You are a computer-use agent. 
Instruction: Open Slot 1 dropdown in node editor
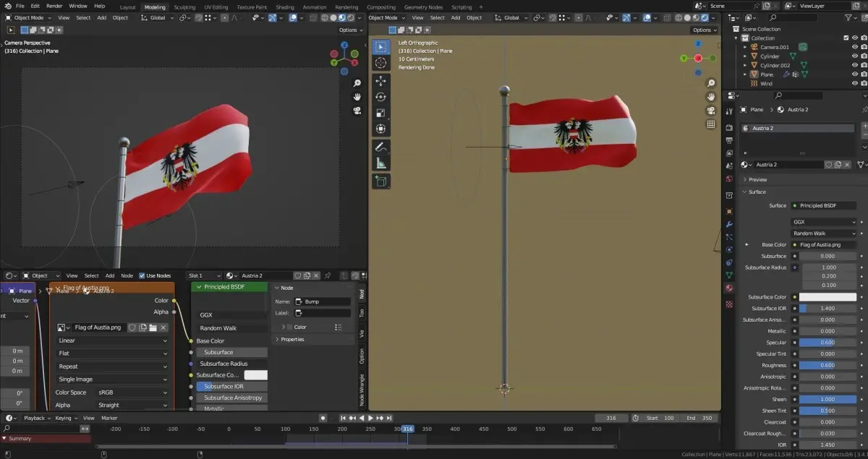(204, 275)
